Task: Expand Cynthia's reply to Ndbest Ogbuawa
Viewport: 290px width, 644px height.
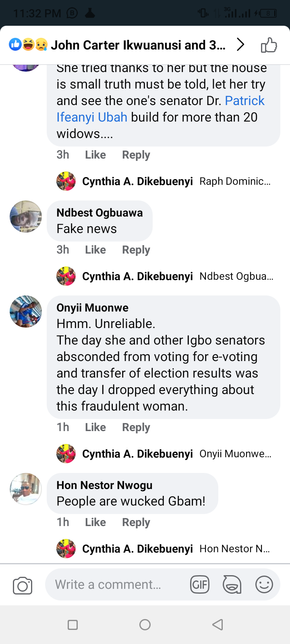Action: [x=165, y=277]
